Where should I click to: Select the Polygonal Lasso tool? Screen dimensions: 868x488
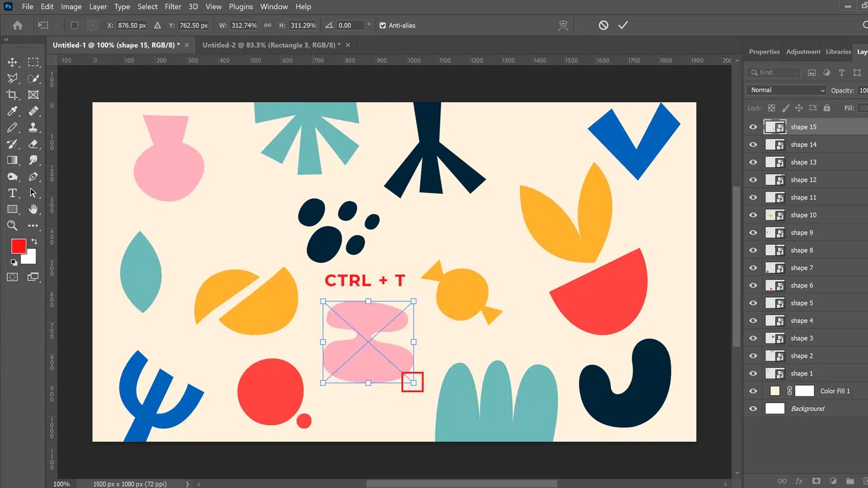pyautogui.click(x=12, y=78)
